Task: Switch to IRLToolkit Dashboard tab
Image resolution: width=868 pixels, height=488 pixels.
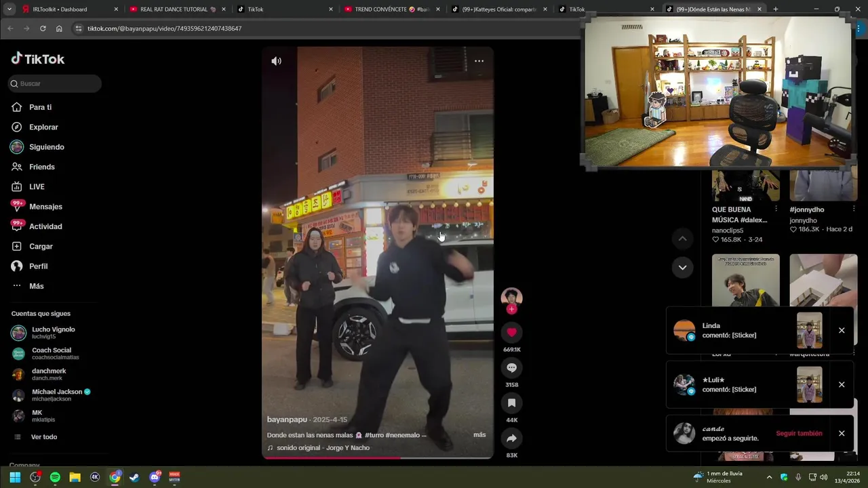Action: [x=64, y=9]
